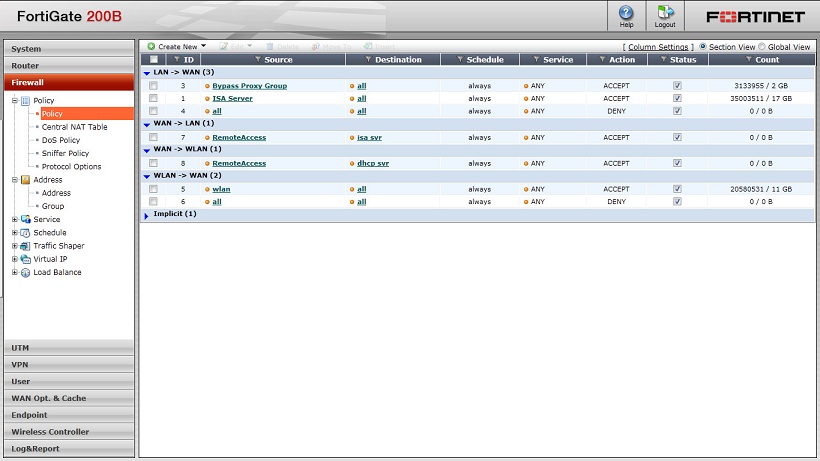Click the filter icon in the Service column
Viewport: 820px width, 461px height.
click(537, 60)
